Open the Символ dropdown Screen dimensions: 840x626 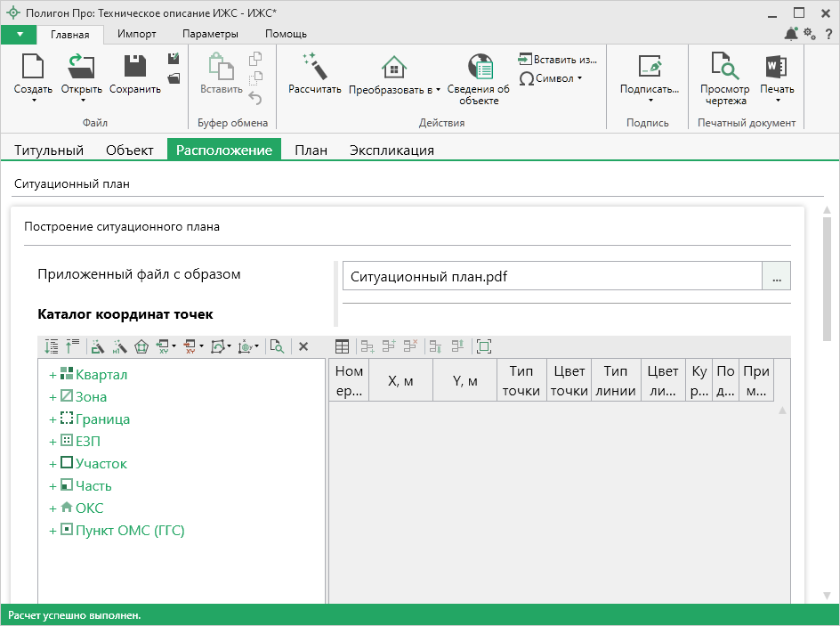tap(551, 78)
